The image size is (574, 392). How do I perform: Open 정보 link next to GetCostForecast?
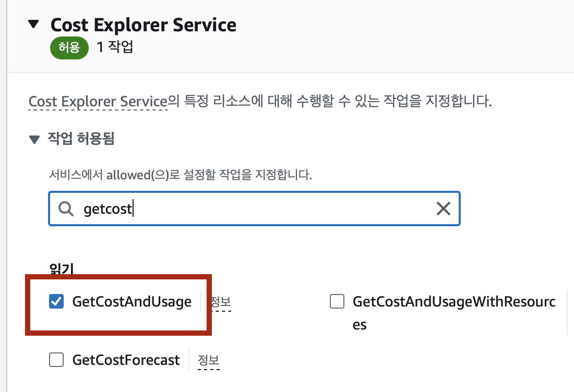208,361
